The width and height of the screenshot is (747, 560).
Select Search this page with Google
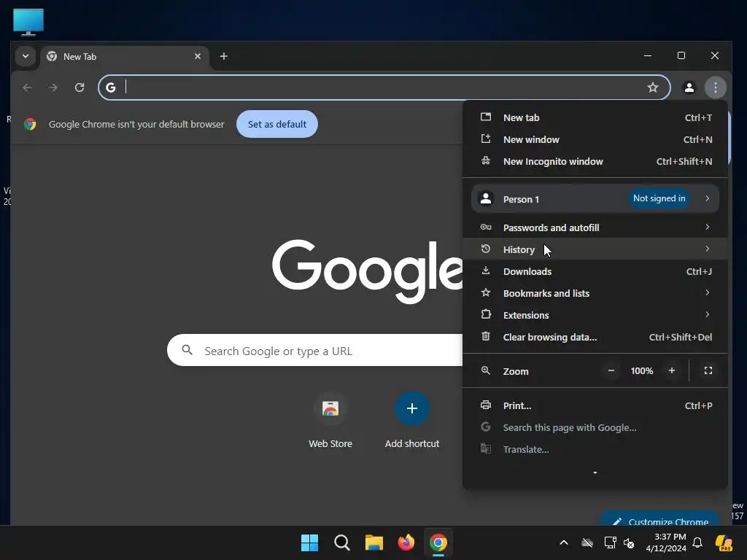pos(595,427)
